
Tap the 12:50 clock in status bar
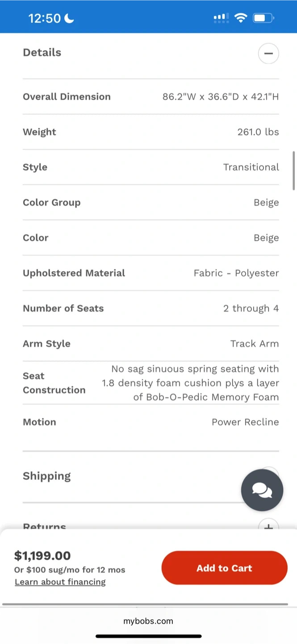[x=45, y=18]
